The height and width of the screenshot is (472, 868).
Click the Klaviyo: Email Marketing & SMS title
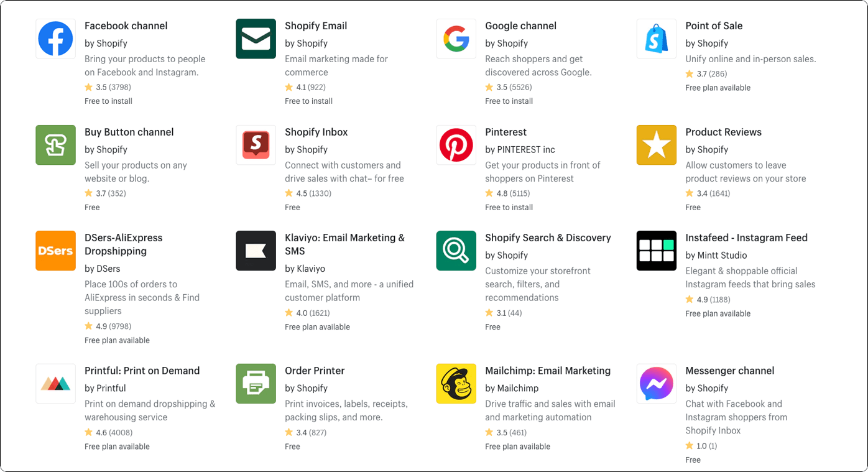click(x=344, y=244)
